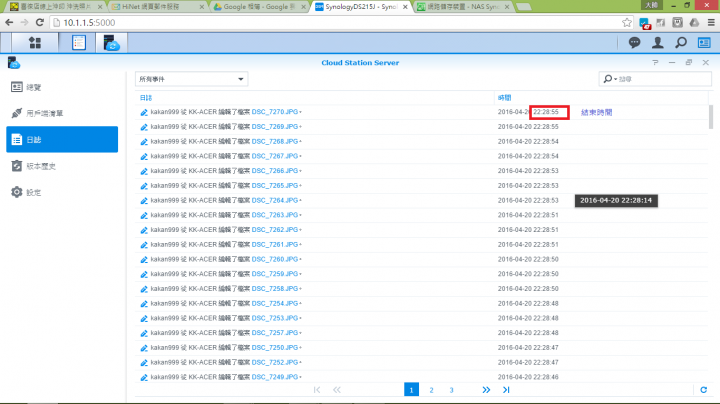
Task: Open the Client List section in the sidebar
Action: [x=62, y=113]
